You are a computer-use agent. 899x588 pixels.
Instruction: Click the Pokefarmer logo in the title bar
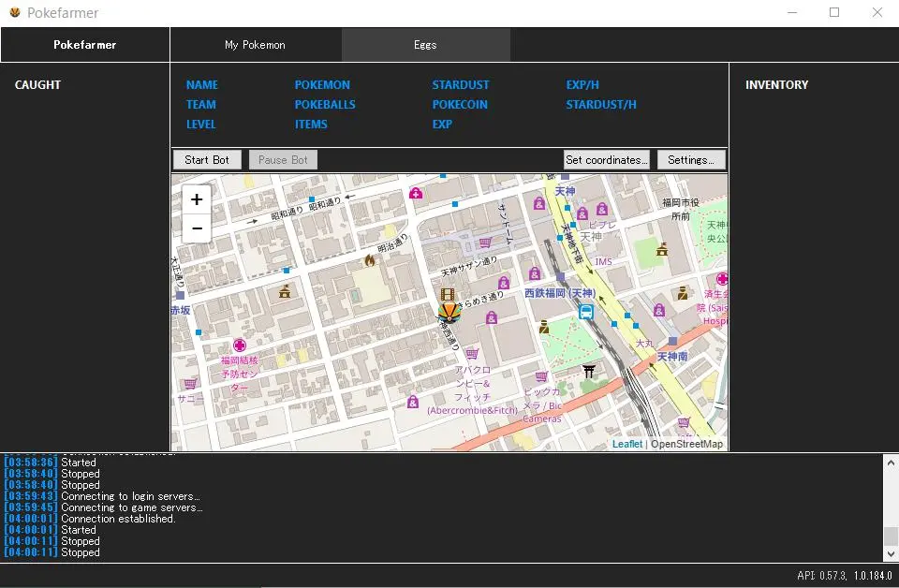coord(15,12)
